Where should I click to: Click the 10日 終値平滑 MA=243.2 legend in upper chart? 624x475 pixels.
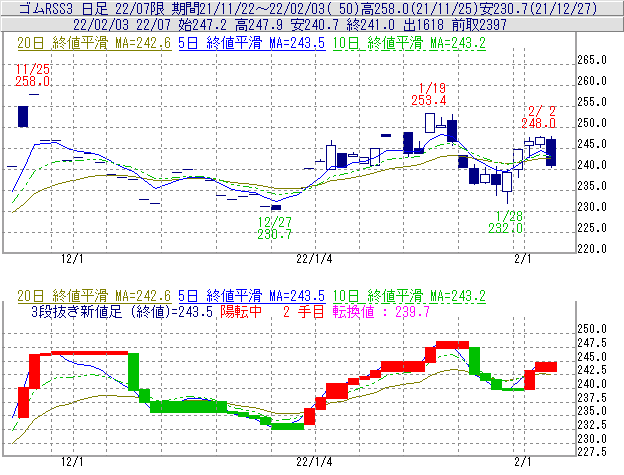[409, 43]
